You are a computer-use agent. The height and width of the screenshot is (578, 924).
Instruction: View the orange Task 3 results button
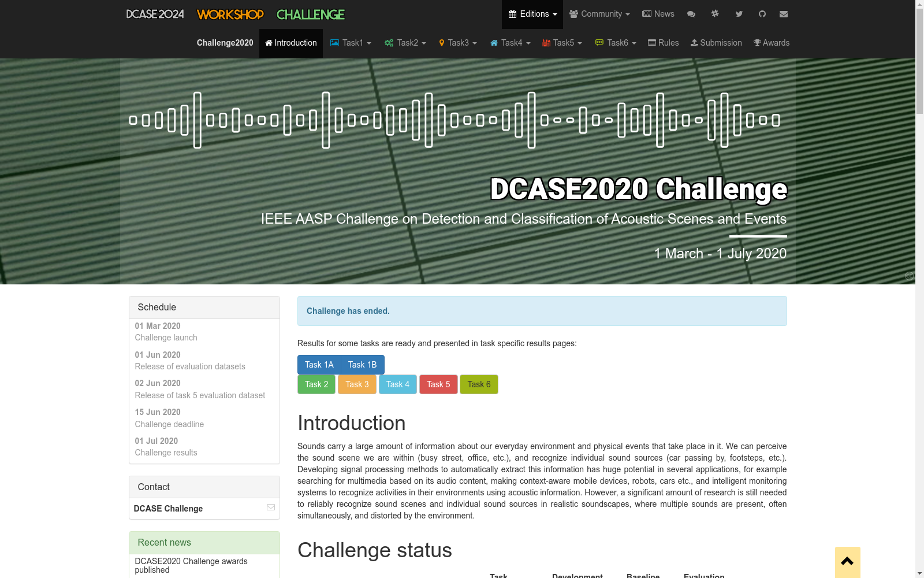(x=357, y=384)
